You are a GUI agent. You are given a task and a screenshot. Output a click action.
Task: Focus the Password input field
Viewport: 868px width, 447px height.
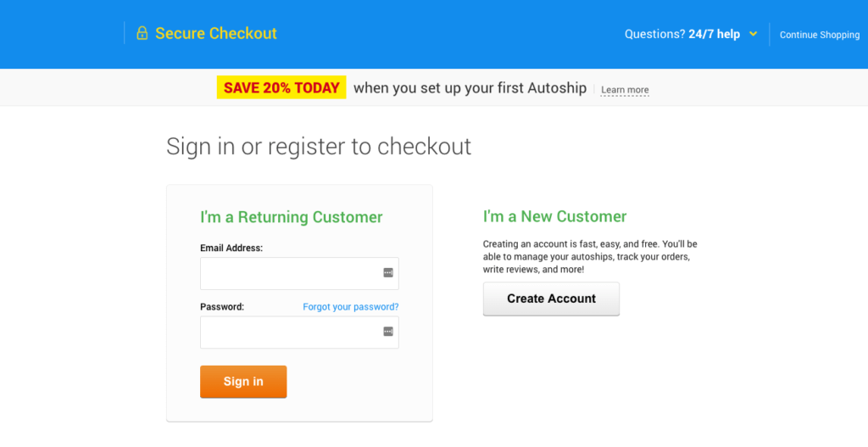pos(299,332)
